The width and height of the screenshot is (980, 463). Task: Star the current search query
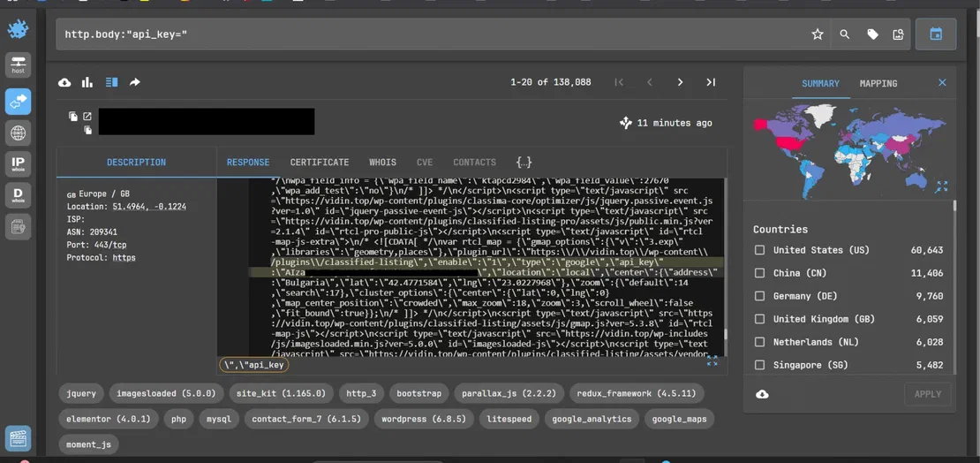817,34
